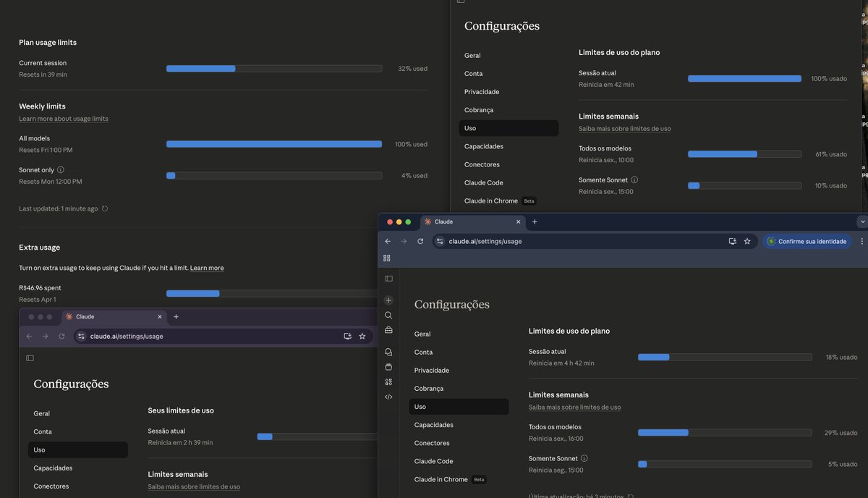Open Capacidades in front window settings menu
The image size is (868, 498).
tap(459, 425)
